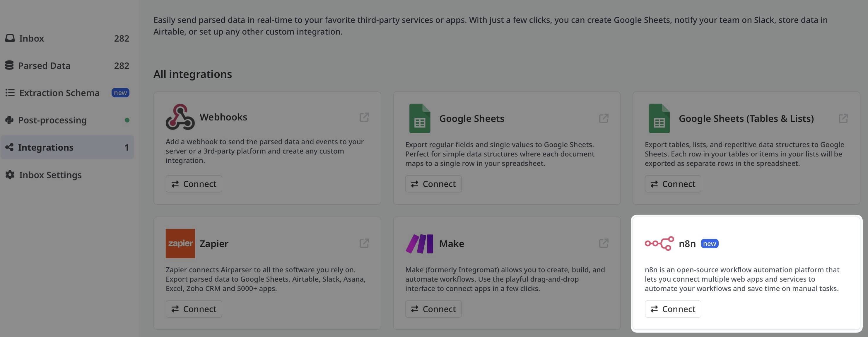This screenshot has height=337, width=868.
Task: Click the Webhooks integration logo icon
Action: pos(180,118)
